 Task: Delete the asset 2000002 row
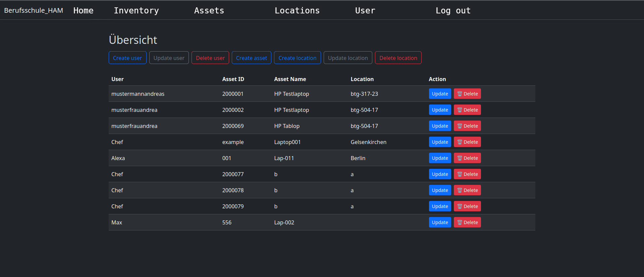(x=467, y=110)
